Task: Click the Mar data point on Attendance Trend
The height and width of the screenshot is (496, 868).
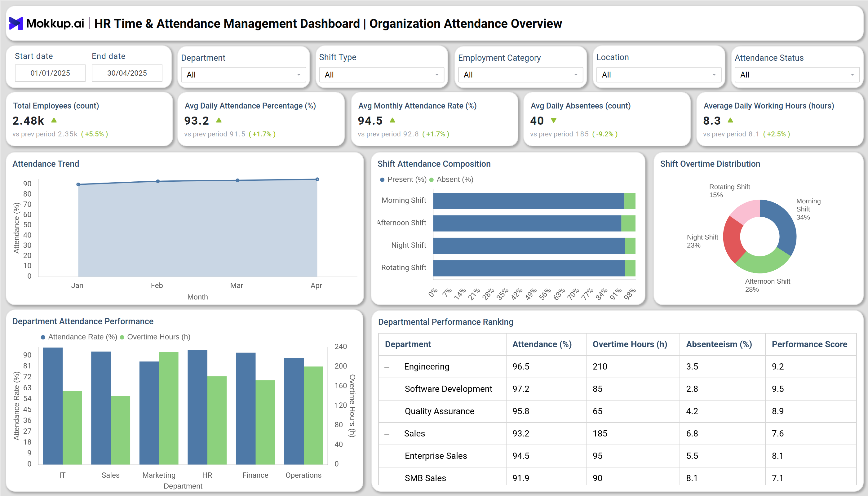Action: pos(237,180)
